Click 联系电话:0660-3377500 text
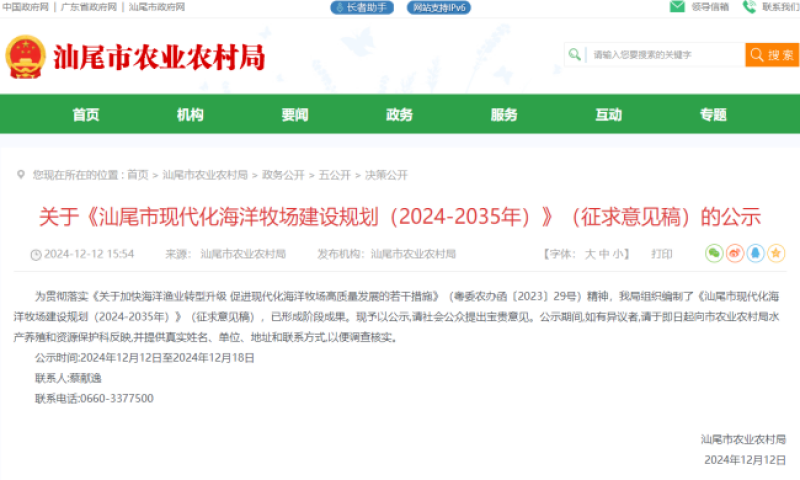The image size is (800, 480). pos(94,398)
